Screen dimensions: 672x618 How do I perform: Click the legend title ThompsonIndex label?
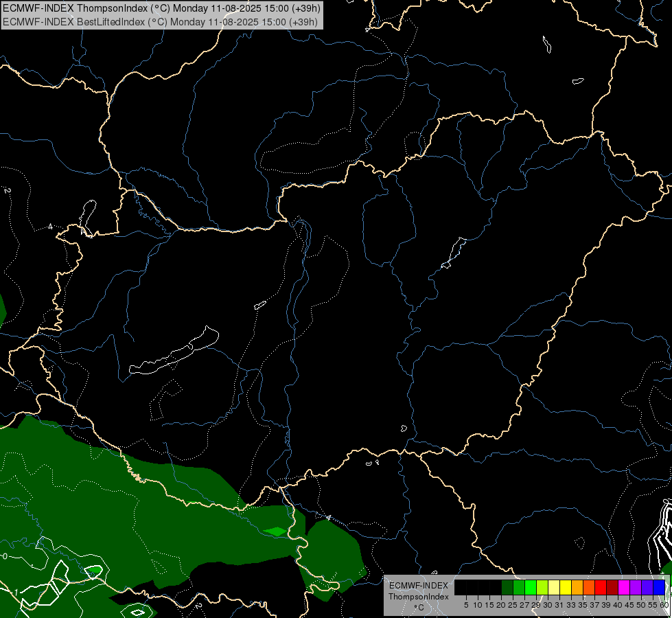(x=419, y=597)
